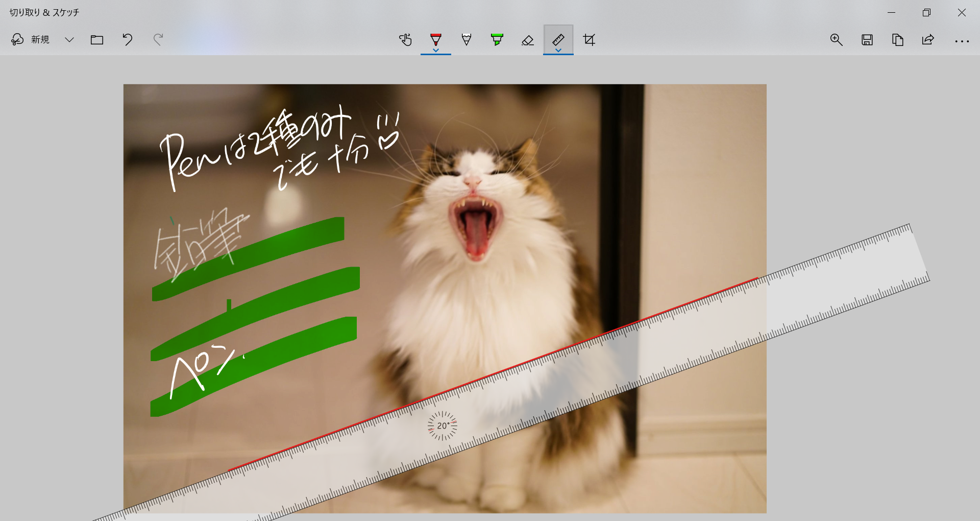Screen dimensions: 980x521
Task: Restore down the Snip & Sketch window
Action: (926, 12)
